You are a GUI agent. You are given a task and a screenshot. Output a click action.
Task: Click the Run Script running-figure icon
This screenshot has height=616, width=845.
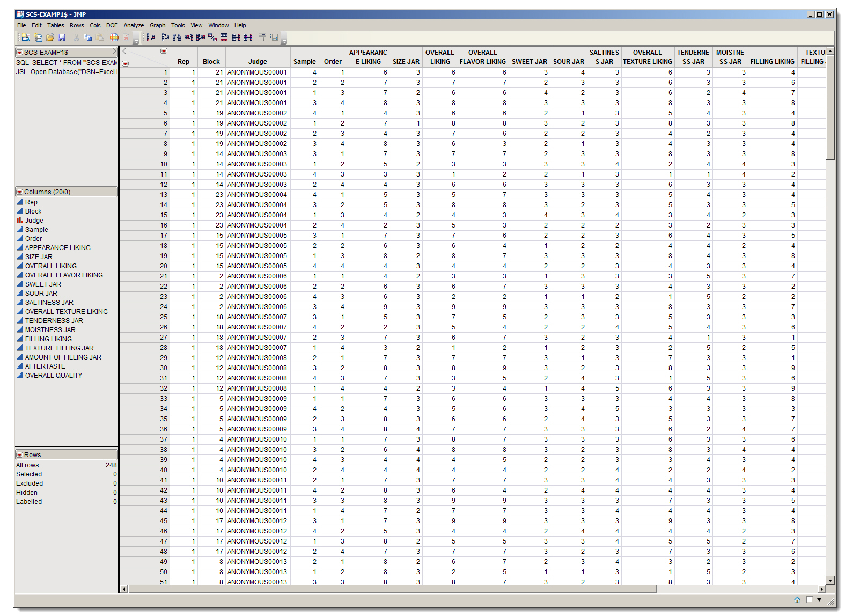coord(126,38)
